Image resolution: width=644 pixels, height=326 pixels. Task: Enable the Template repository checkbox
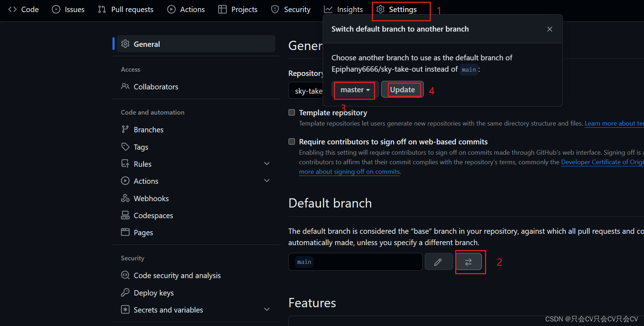(292, 112)
